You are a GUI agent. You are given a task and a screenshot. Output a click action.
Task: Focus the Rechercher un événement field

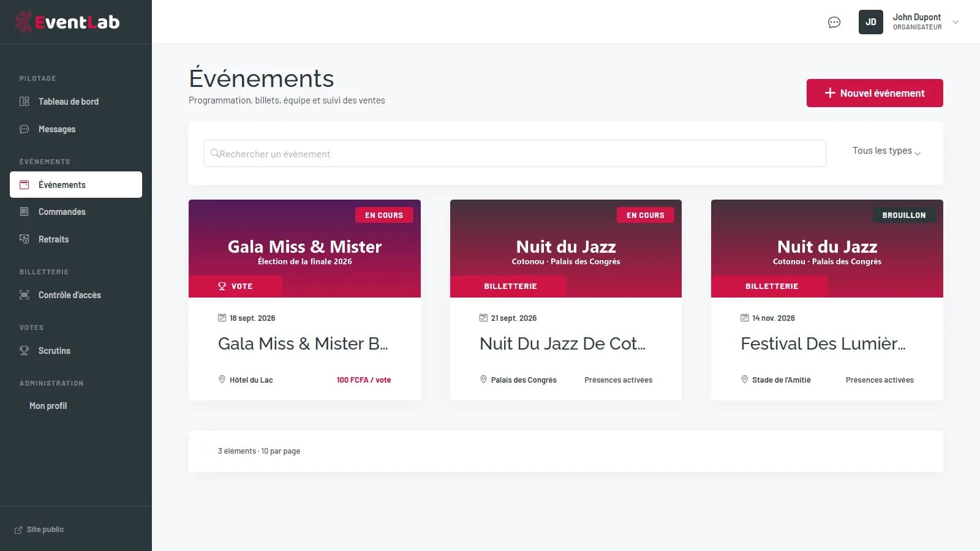coord(515,154)
